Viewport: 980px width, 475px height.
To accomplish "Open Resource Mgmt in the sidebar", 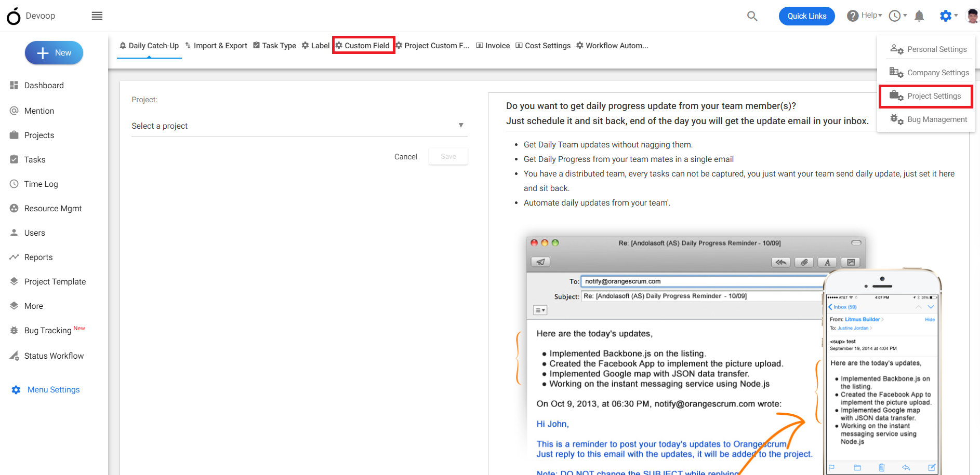I will (x=53, y=208).
